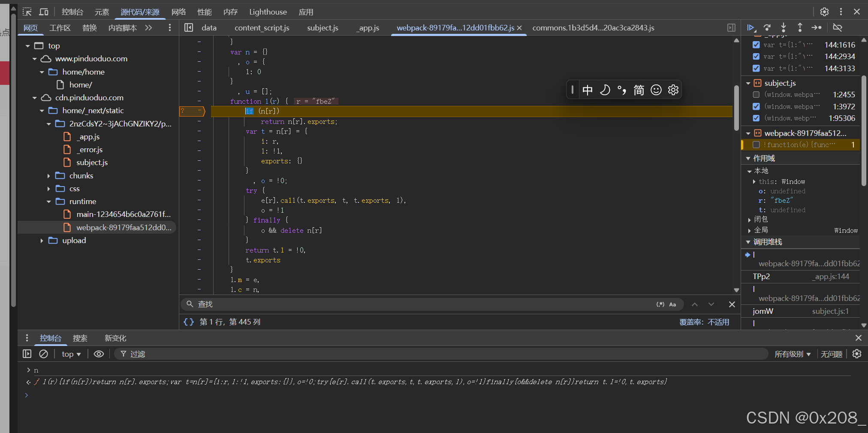The width and height of the screenshot is (868, 433).
Task: Toggle console sidebar icon
Action: pos(27,354)
